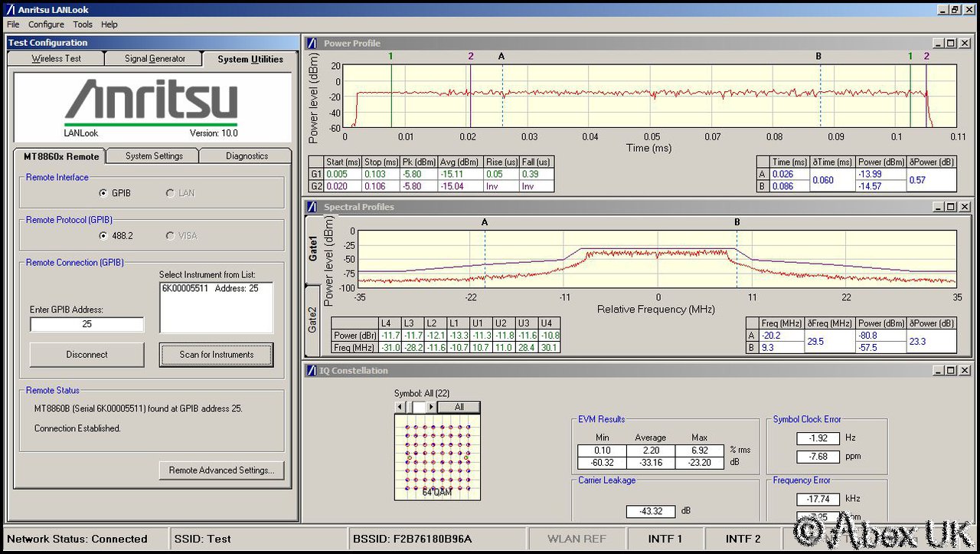The width and height of the screenshot is (980, 554).
Task: Maximize the Power Profile panel
Action: (951, 44)
